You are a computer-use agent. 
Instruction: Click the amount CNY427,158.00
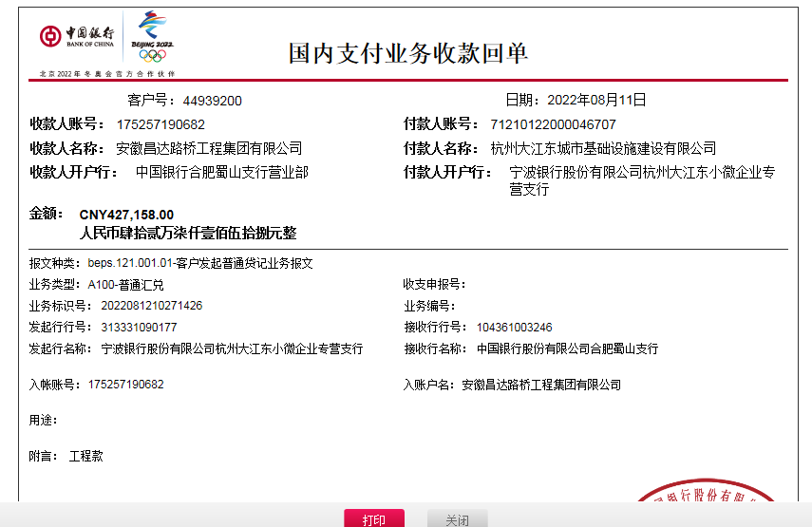[x=126, y=215]
